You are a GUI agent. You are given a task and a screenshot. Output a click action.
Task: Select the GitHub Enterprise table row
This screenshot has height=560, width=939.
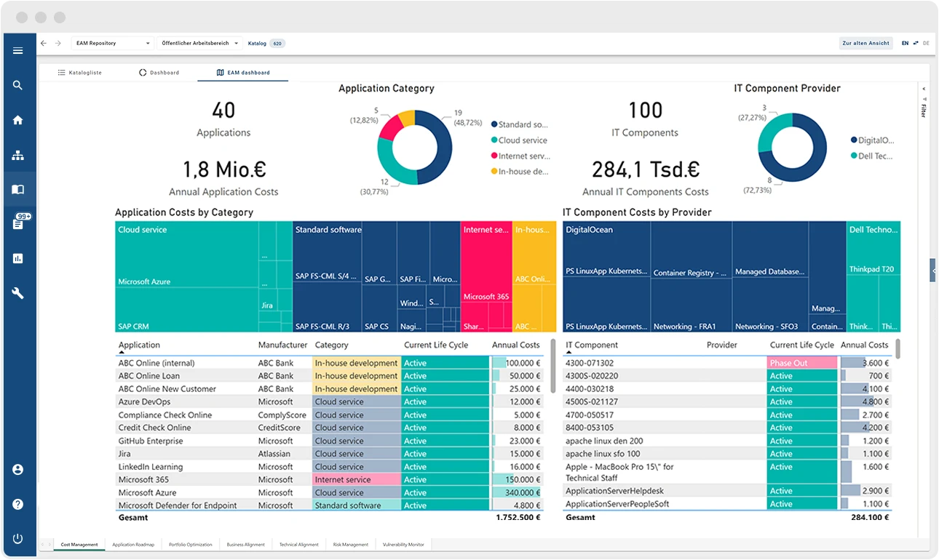[329, 441]
